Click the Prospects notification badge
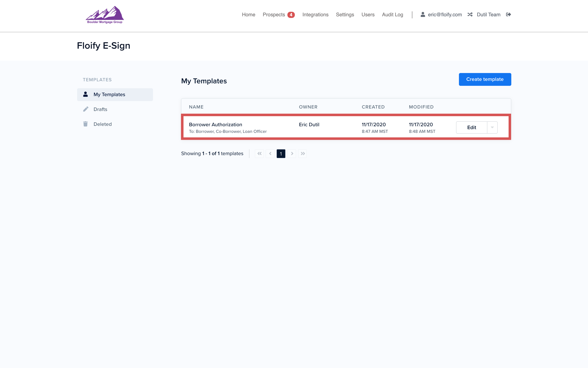The width and height of the screenshot is (588, 368). tap(291, 15)
